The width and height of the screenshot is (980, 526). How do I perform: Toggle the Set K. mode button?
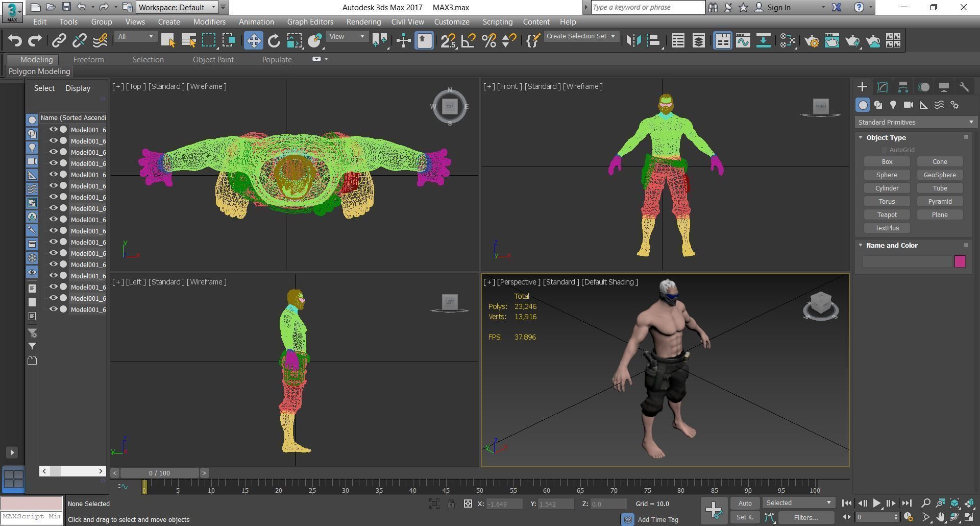click(x=745, y=517)
